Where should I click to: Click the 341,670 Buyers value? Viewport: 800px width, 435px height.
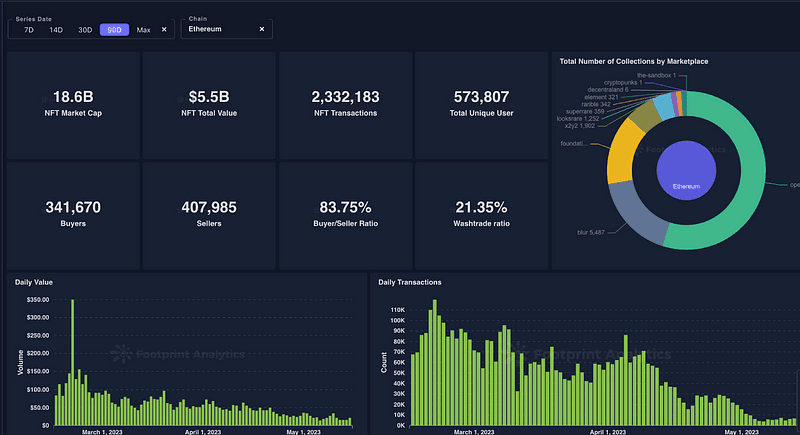pos(73,207)
